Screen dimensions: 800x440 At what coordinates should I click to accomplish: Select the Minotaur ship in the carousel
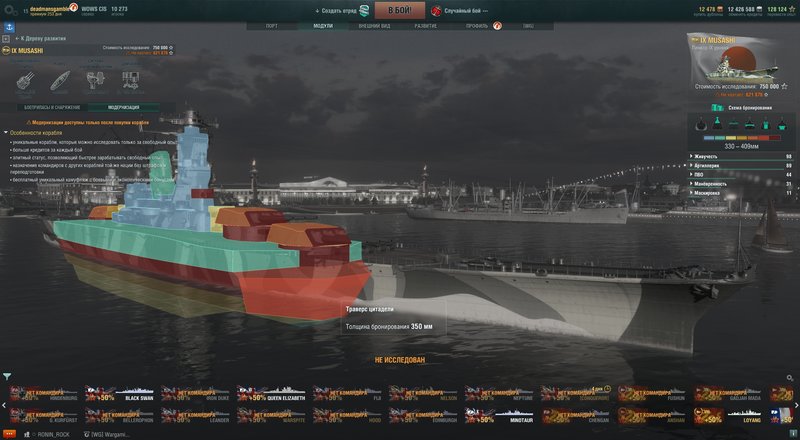499,416
